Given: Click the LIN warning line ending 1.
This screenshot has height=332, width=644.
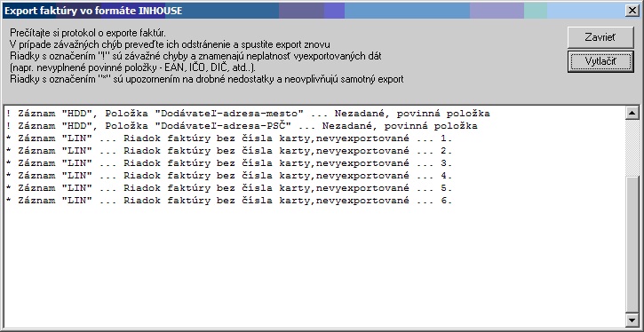Looking at the screenshot, I should tap(229, 138).
